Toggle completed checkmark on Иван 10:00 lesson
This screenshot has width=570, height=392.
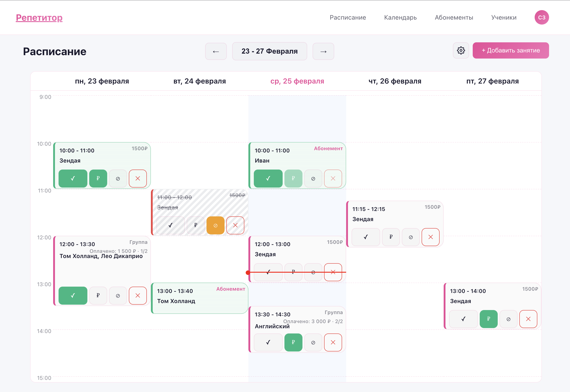click(x=268, y=179)
